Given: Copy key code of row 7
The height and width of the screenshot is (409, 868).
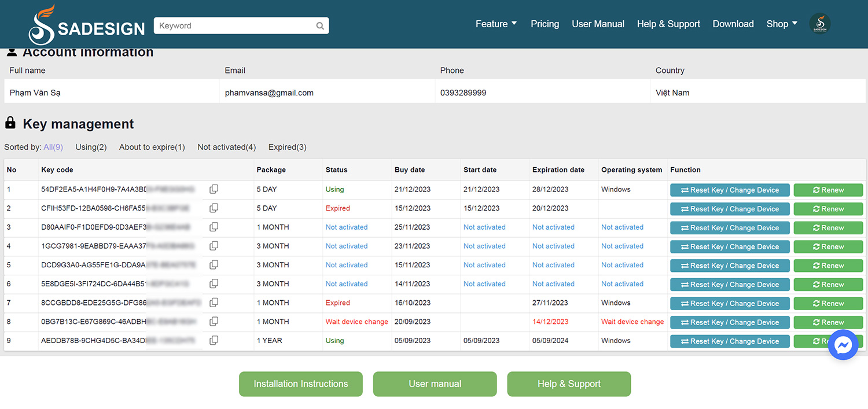Looking at the screenshot, I should (x=214, y=303).
